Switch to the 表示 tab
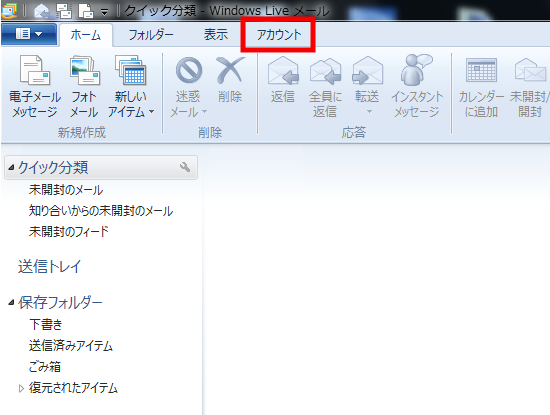The height and width of the screenshot is (415, 550). [216, 35]
